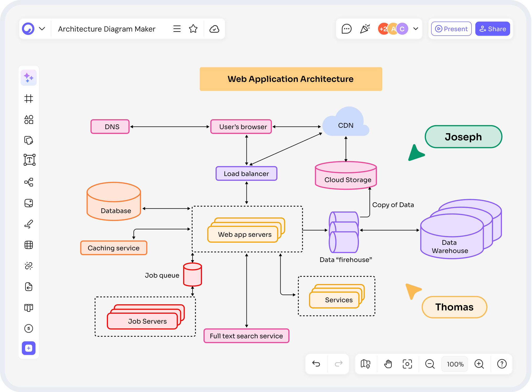Open the comments chat icon
The height and width of the screenshot is (392, 532).
pos(346,29)
